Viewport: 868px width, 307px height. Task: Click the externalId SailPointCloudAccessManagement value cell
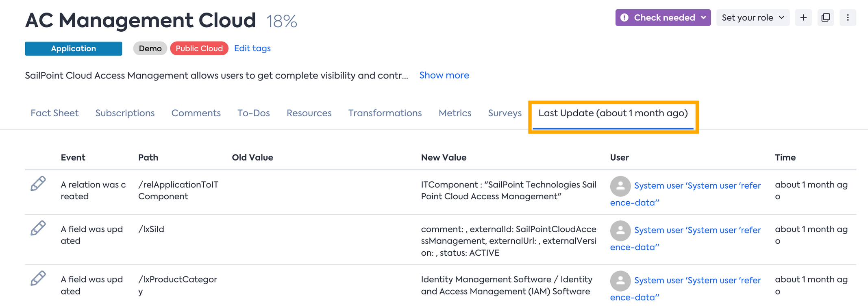509,241
